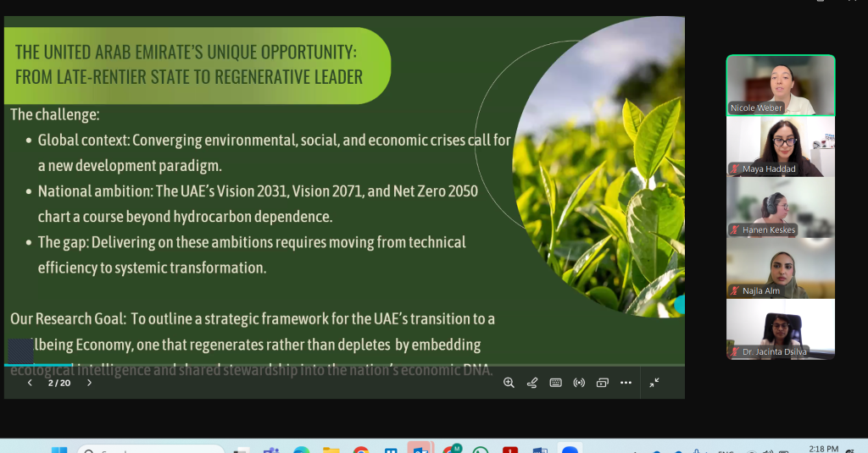Click Dr. Jacinta Dsilva's muted microphone icon
Viewport: 868px width, 453px height.
tap(735, 351)
